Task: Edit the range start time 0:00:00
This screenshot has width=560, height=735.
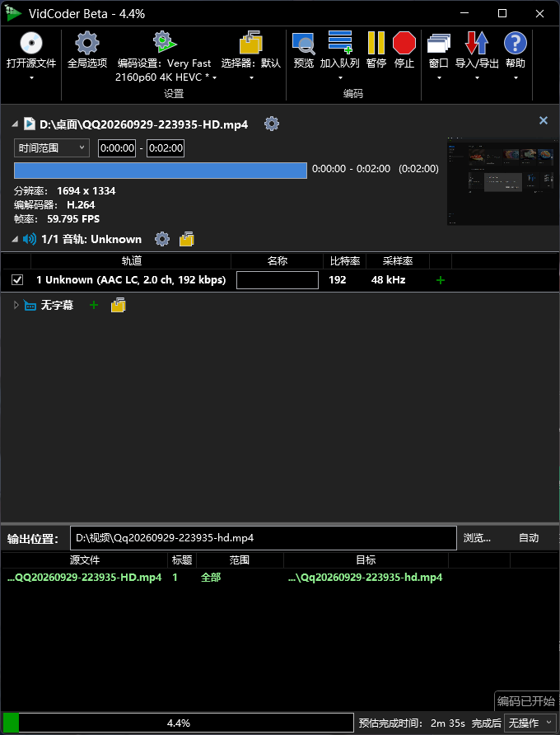Action: [x=117, y=148]
